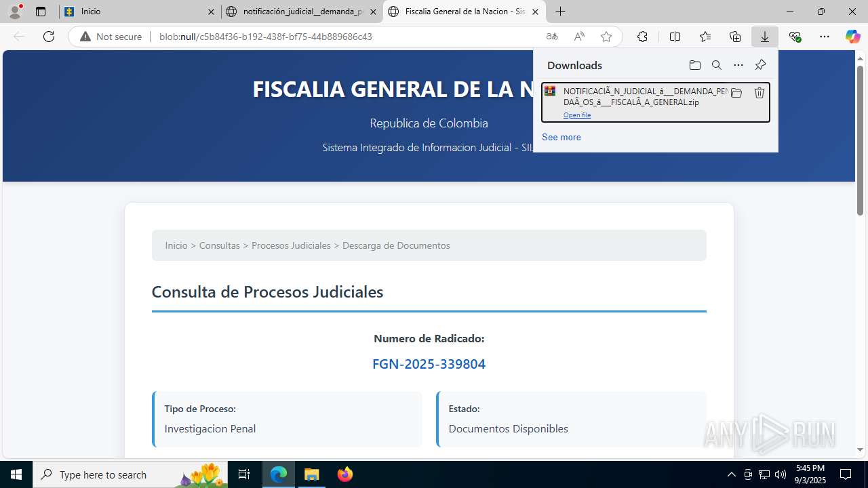Go back with the back arrow

19,37
